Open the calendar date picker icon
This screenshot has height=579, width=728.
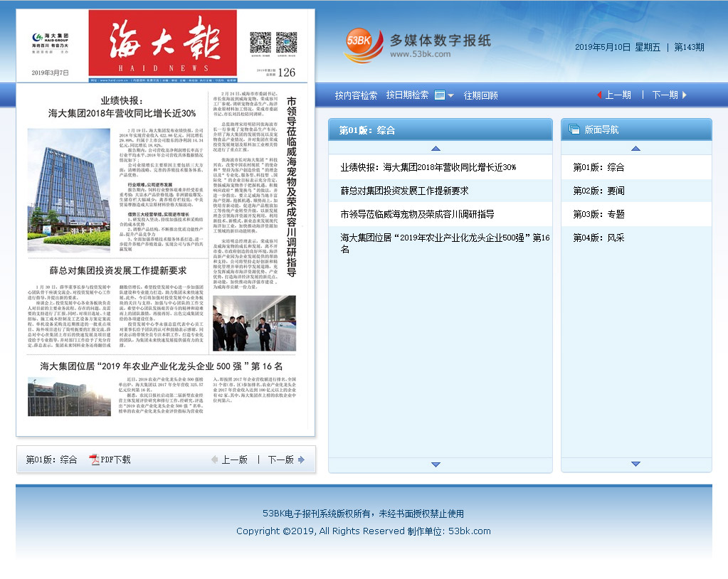(x=440, y=95)
